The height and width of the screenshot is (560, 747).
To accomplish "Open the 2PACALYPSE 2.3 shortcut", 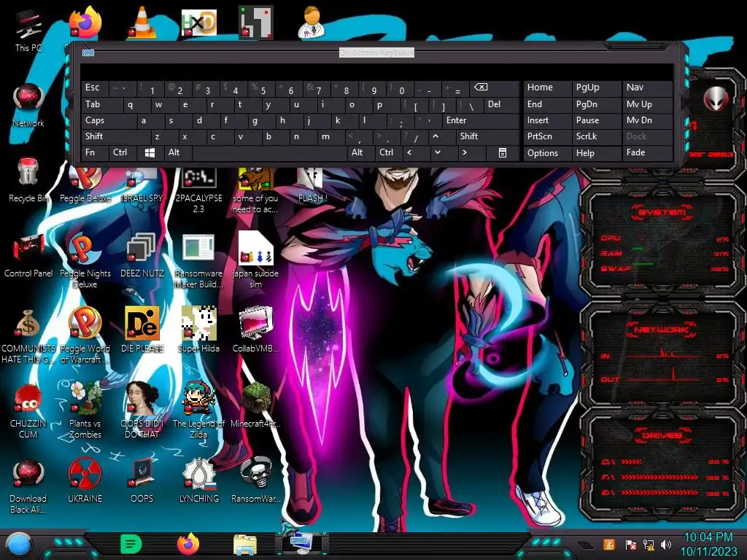I will point(198,190).
